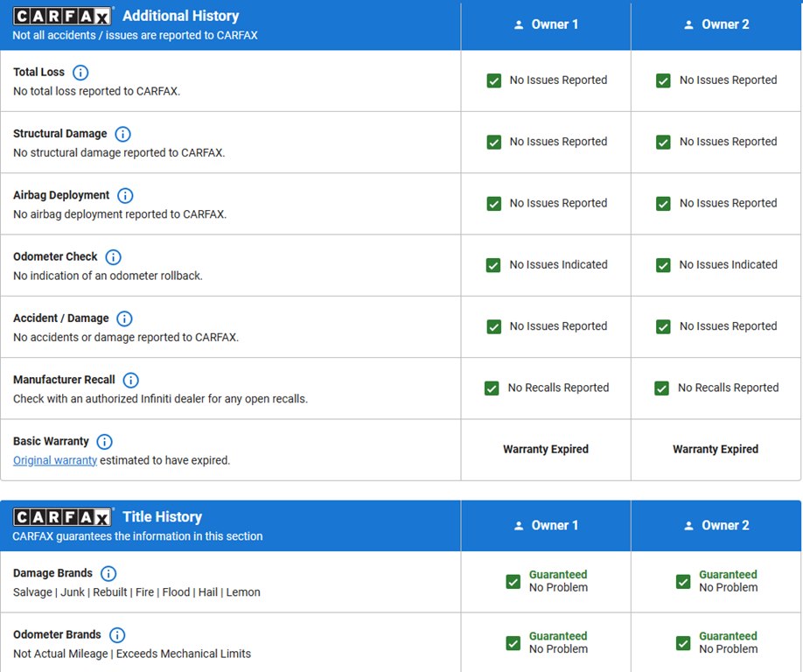
Task: Click CARFAX logo in Additional History header
Action: (62, 16)
